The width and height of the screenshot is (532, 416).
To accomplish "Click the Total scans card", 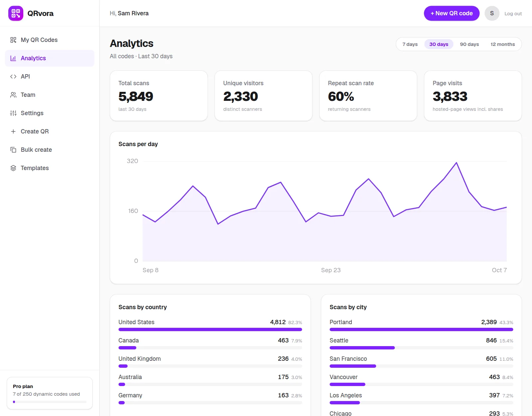I will 159,96.
